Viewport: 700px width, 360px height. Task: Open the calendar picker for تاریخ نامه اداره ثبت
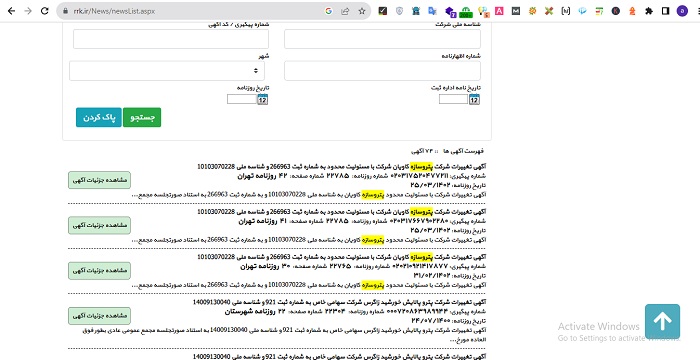pyautogui.click(x=474, y=99)
